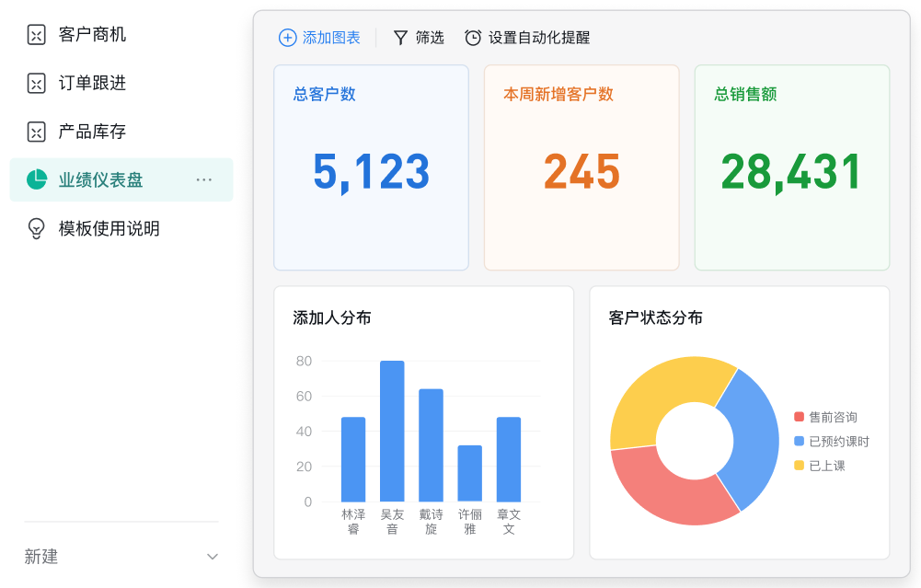Screen dimensions: 921x588
Task: Click the 客户状态分布 chart title
Action: (655, 317)
